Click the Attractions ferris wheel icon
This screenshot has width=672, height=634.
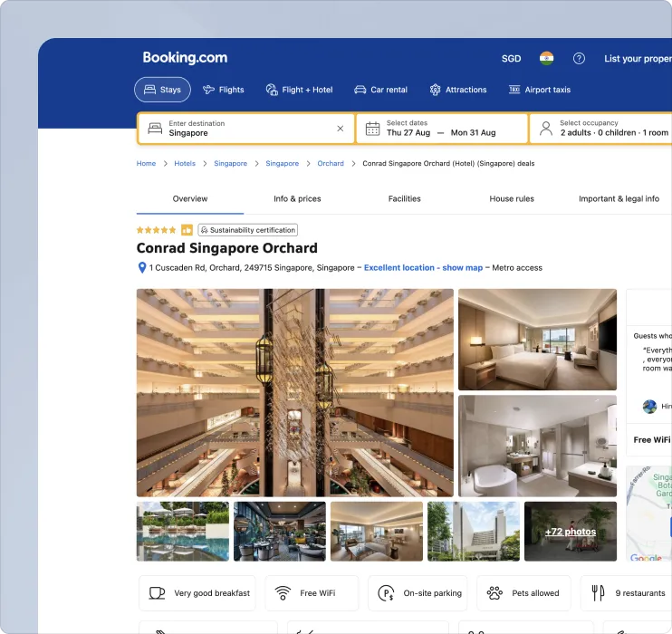[435, 90]
